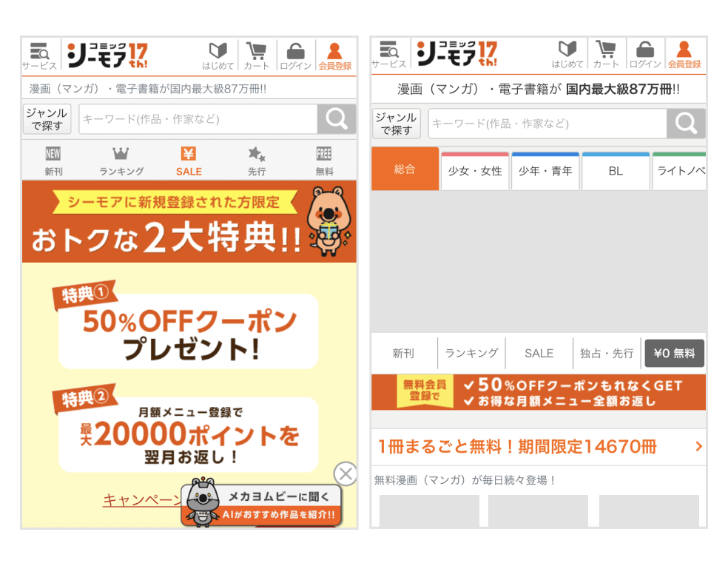Select 会員登録 person icon in left screen

(335, 56)
